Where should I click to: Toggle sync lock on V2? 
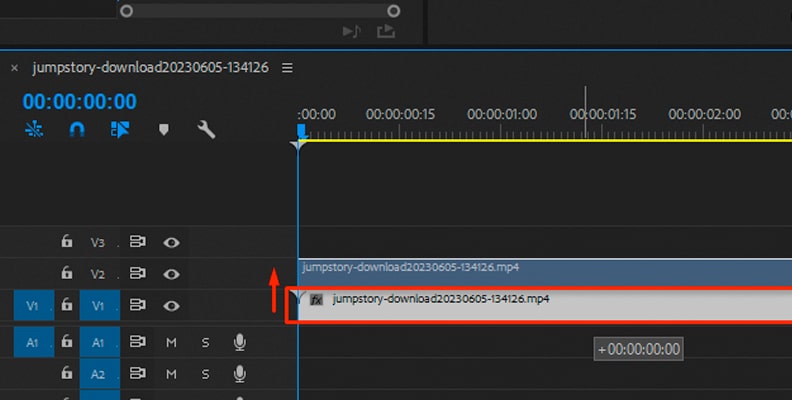pyautogui.click(x=137, y=273)
